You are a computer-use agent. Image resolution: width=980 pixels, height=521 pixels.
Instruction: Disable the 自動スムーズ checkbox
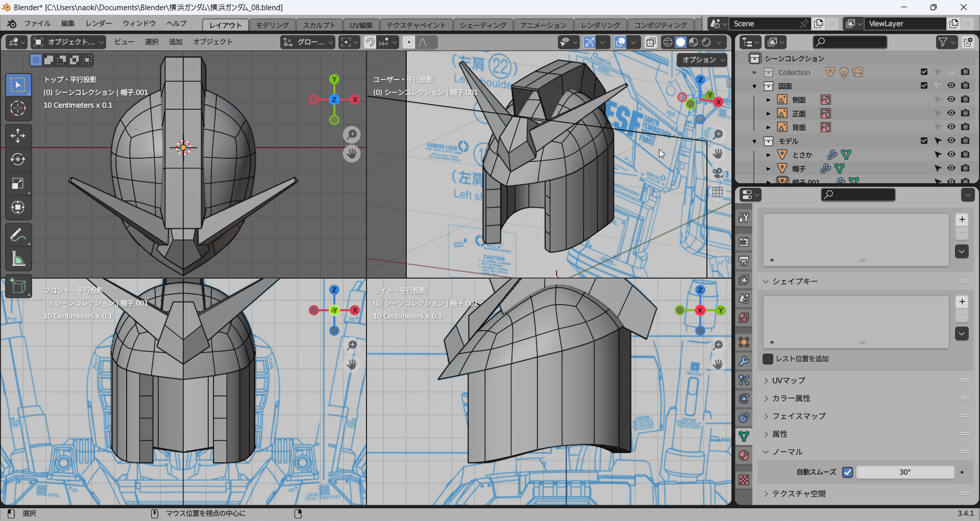pos(847,472)
